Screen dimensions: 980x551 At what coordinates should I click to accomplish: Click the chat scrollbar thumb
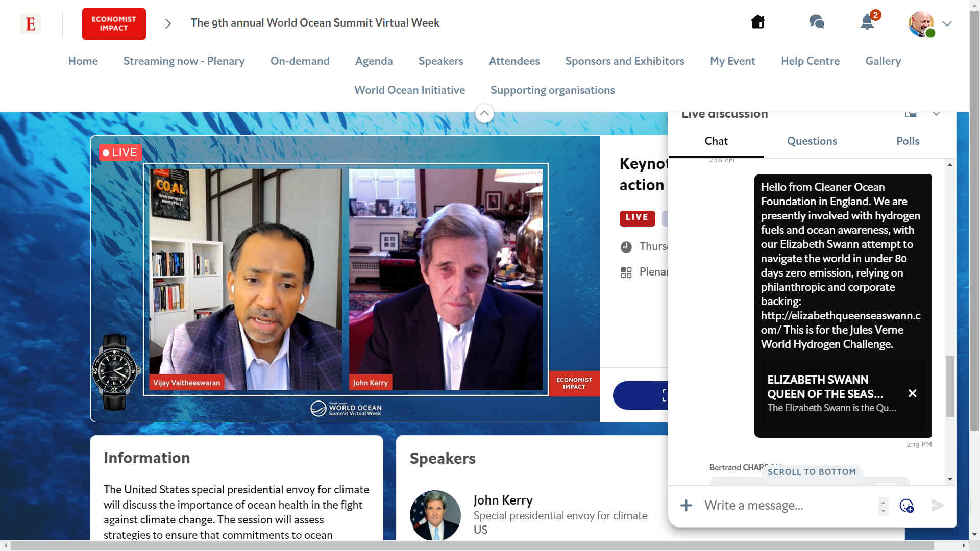[x=950, y=386]
